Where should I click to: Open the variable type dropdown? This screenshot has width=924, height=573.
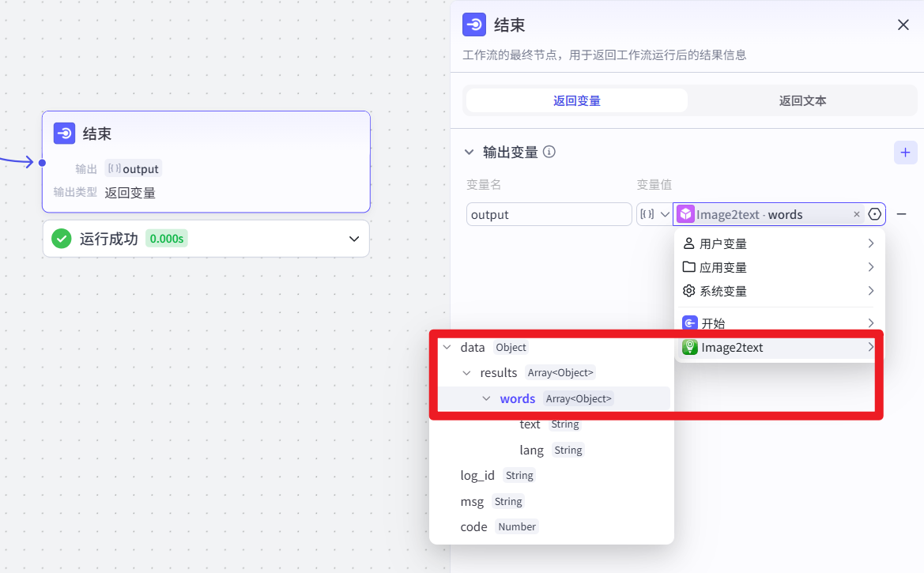[654, 214]
